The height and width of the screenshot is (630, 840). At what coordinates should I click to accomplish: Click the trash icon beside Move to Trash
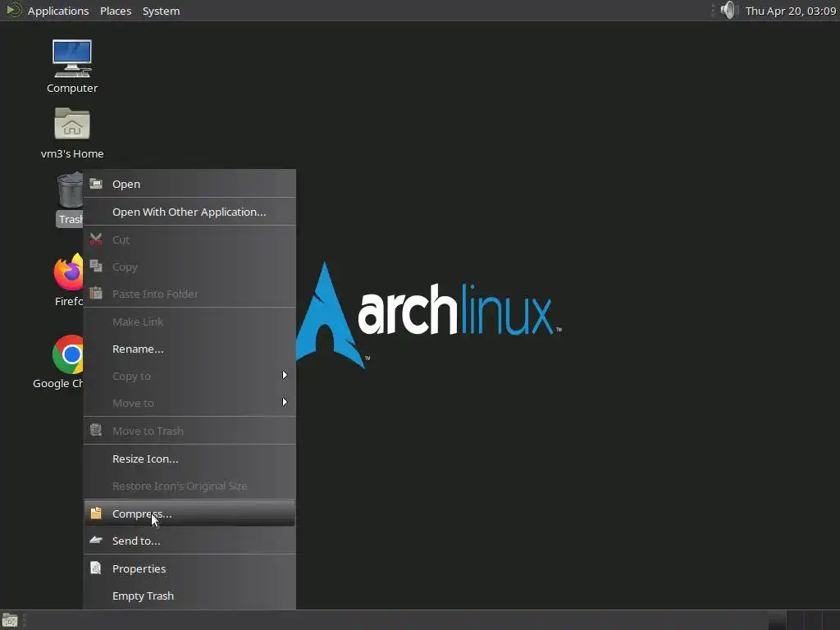point(96,430)
